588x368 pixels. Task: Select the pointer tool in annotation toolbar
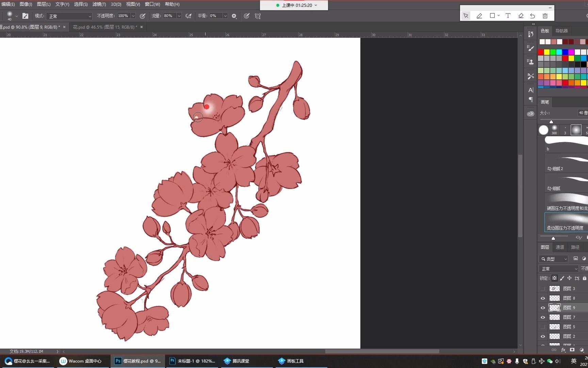(x=466, y=16)
